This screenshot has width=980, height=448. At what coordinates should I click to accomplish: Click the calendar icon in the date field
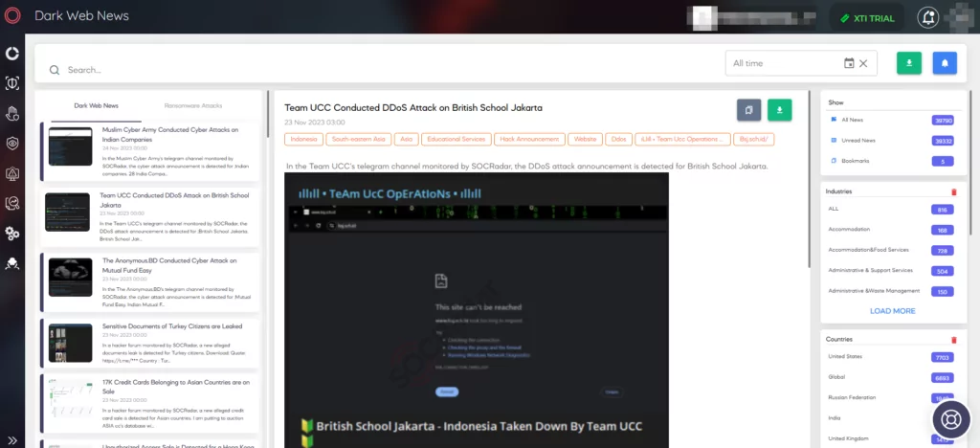849,63
